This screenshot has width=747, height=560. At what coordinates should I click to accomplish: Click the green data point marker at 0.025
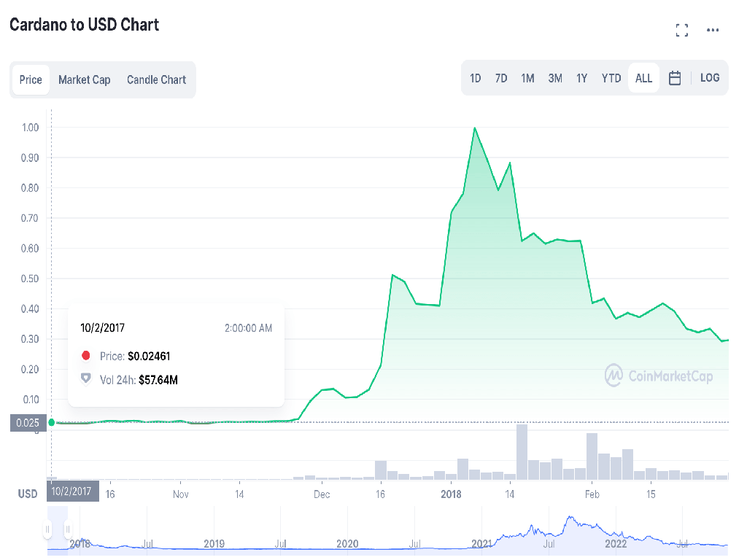(51, 422)
